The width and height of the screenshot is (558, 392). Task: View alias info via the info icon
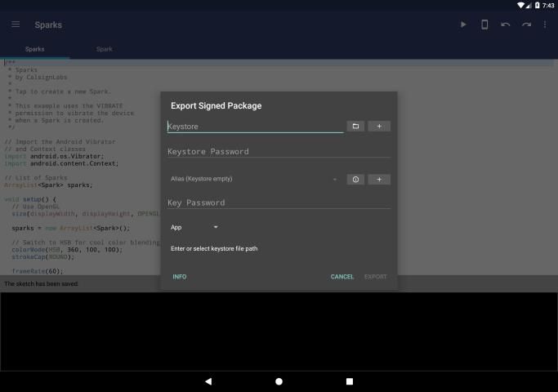[x=355, y=179]
